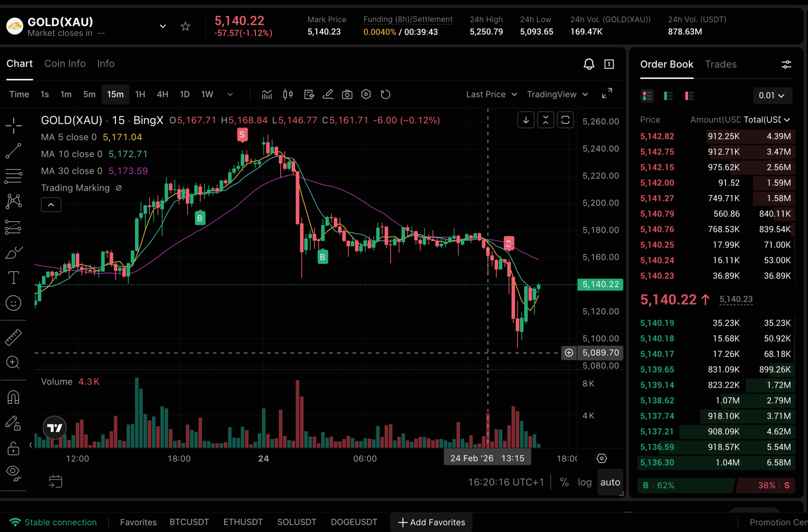808x532 pixels.
Task: Activate the magnet snap mode icon
Action: point(13,397)
